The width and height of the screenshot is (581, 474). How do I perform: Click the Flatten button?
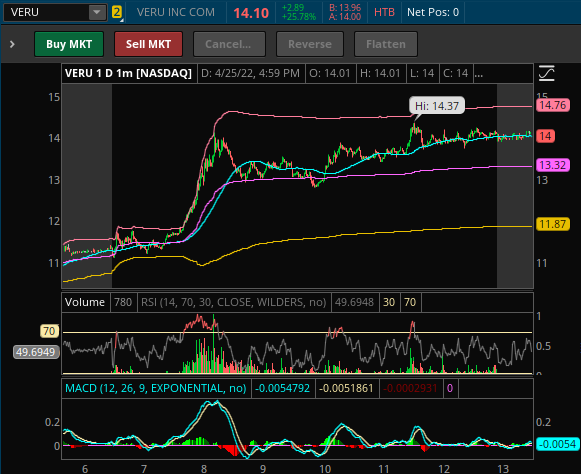coord(386,44)
